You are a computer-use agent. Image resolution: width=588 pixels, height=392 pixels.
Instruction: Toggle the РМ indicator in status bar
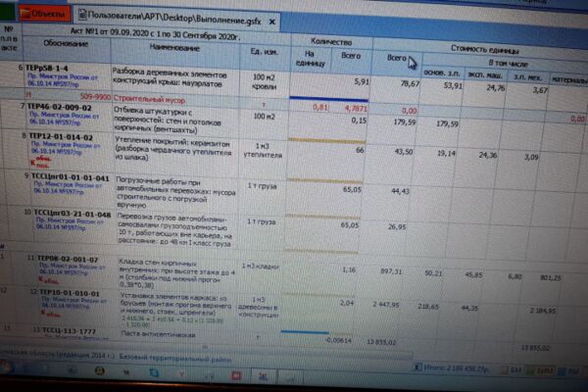tap(568, 371)
